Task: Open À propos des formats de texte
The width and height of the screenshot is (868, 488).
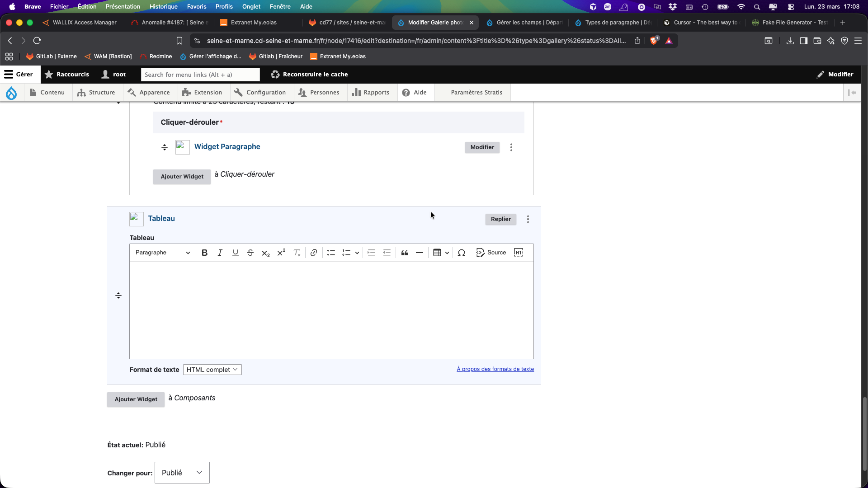Action: [495, 369]
